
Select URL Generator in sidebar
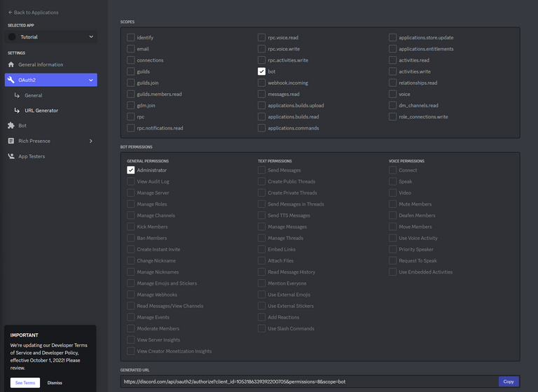[x=41, y=111]
